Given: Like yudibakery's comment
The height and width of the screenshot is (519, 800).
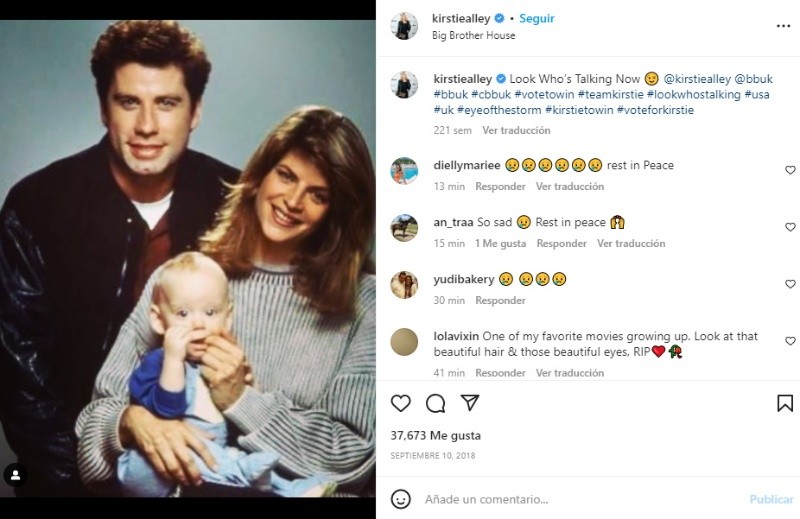Looking at the screenshot, I should tap(790, 285).
